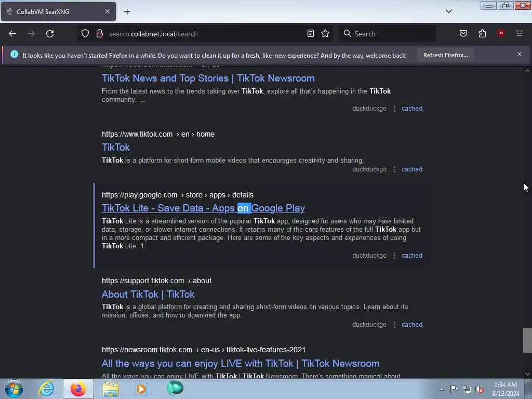Click Refresh Firefox button
This screenshot has width=532, height=399.
(x=445, y=55)
